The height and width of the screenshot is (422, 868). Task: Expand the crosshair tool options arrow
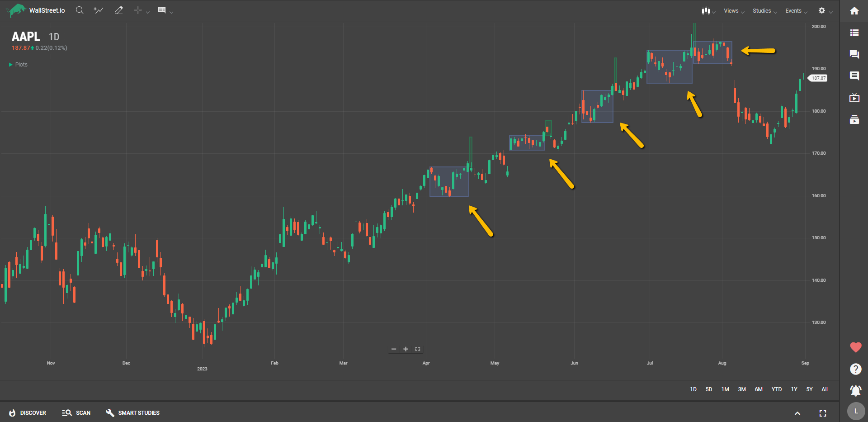pyautogui.click(x=148, y=12)
